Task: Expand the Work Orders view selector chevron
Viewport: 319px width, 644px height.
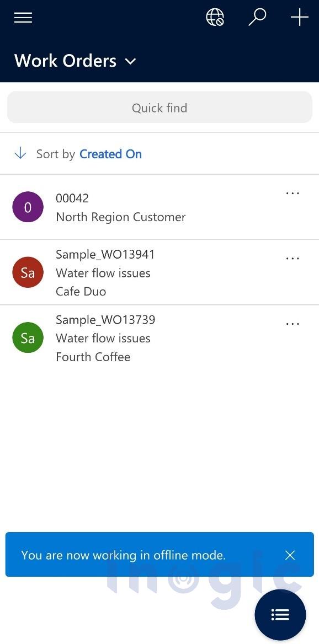Action: coord(130,62)
